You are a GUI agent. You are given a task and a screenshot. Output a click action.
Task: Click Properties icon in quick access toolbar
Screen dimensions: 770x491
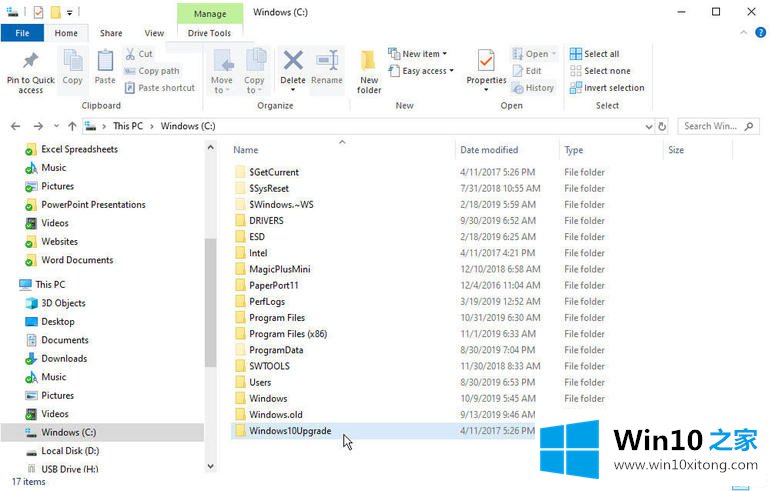(38, 12)
